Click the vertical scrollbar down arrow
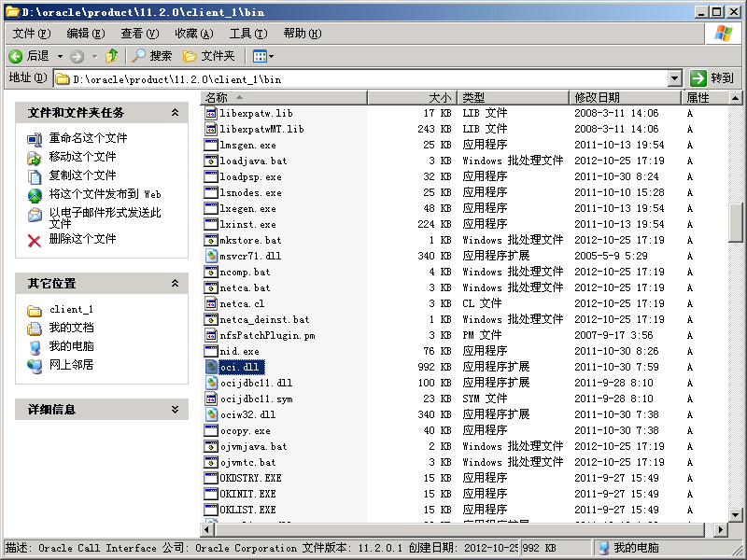The image size is (747, 560). [735, 515]
